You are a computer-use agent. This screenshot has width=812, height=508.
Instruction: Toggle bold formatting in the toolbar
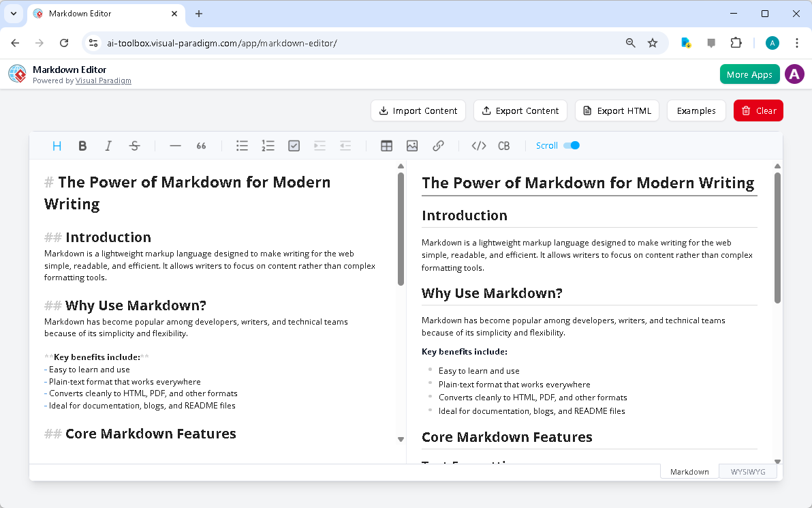tap(82, 145)
